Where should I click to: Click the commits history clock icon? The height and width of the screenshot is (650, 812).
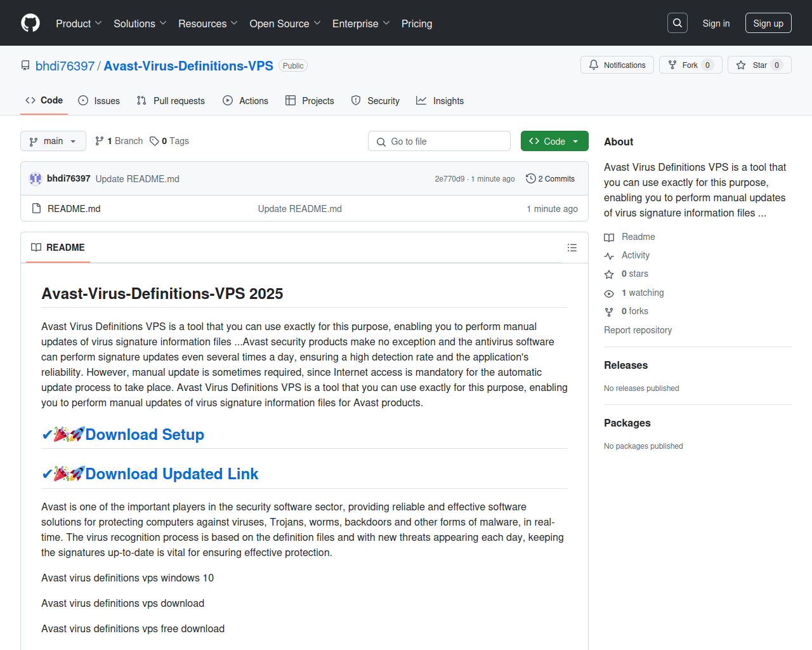531,179
